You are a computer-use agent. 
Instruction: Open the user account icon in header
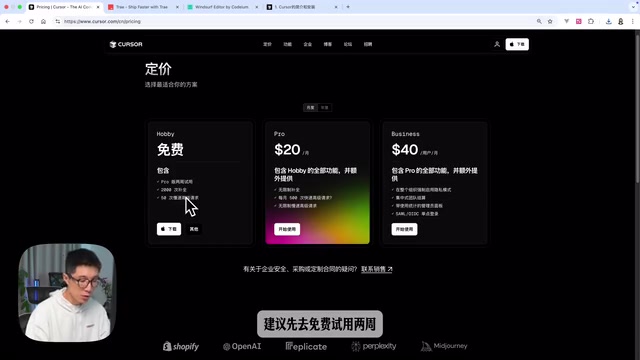point(497,44)
